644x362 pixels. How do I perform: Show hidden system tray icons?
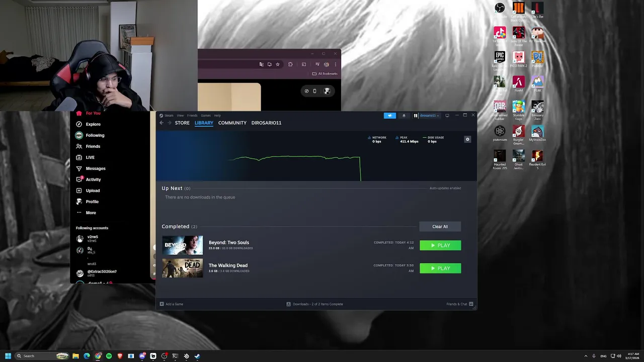click(x=586, y=356)
